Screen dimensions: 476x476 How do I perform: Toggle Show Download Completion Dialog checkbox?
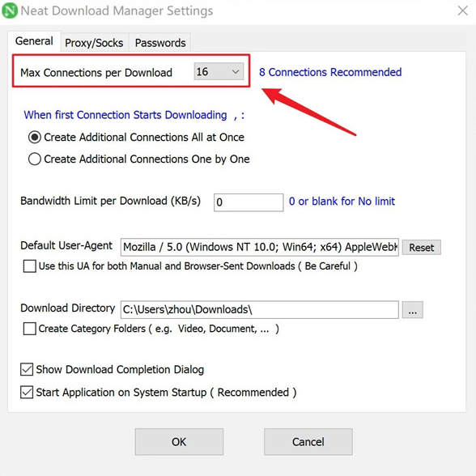(x=27, y=369)
